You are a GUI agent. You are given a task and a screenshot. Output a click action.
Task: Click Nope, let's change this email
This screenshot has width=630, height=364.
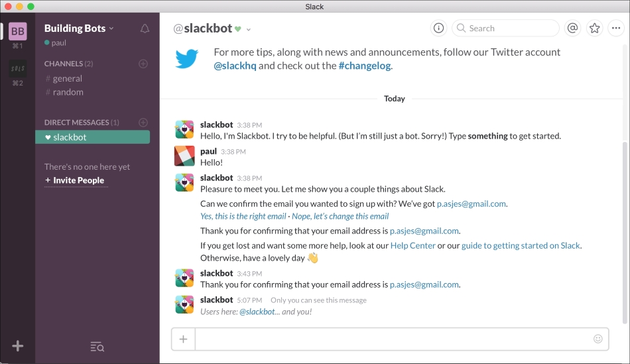(x=340, y=216)
